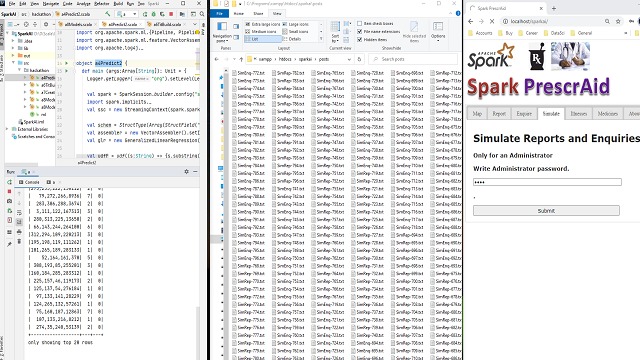Click the Submit button on the web page
This screenshot has height=360, width=640.
click(546, 211)
